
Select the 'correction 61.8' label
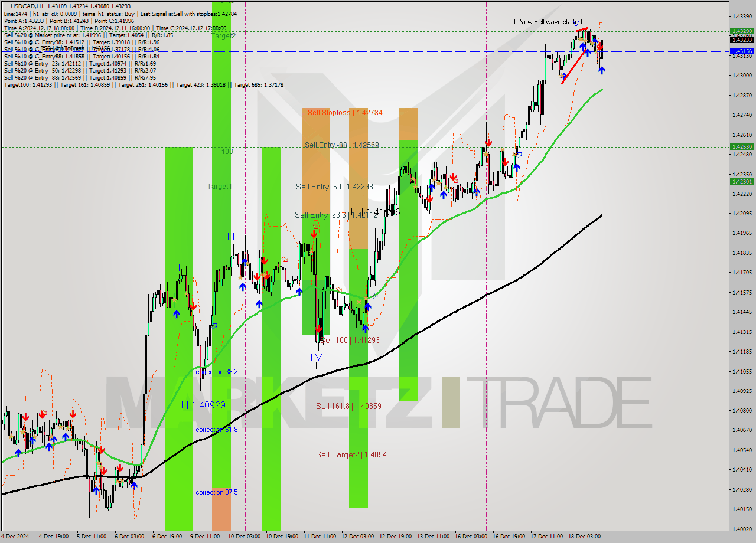click(x=217, y=430)
